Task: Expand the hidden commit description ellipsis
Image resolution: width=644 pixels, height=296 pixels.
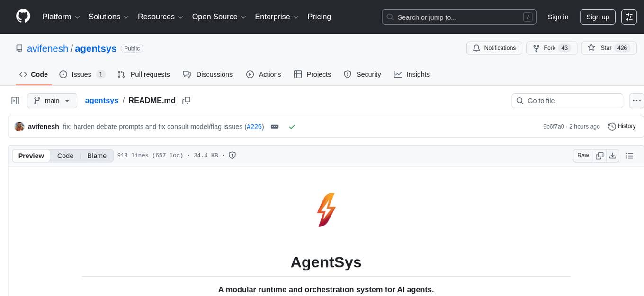Action: [275, 126]
